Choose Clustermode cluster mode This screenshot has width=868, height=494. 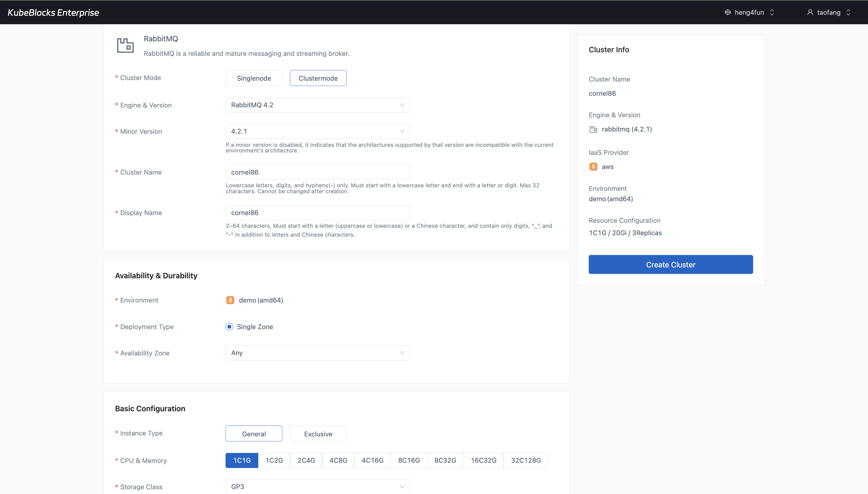[318, 78]
